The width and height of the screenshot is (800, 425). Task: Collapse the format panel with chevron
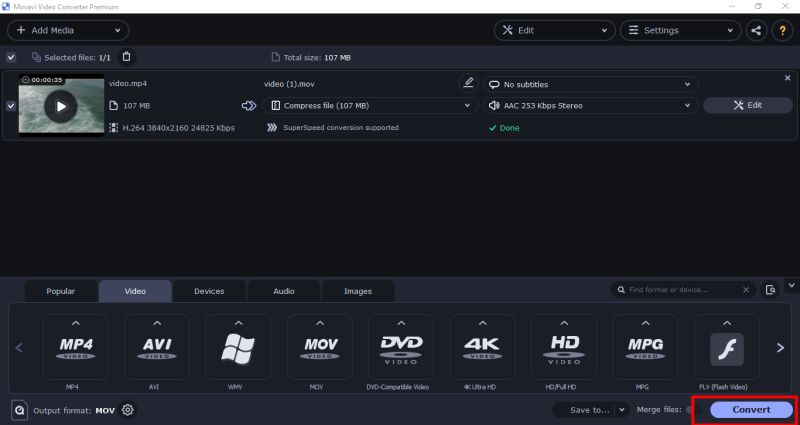tap(792, 285)
